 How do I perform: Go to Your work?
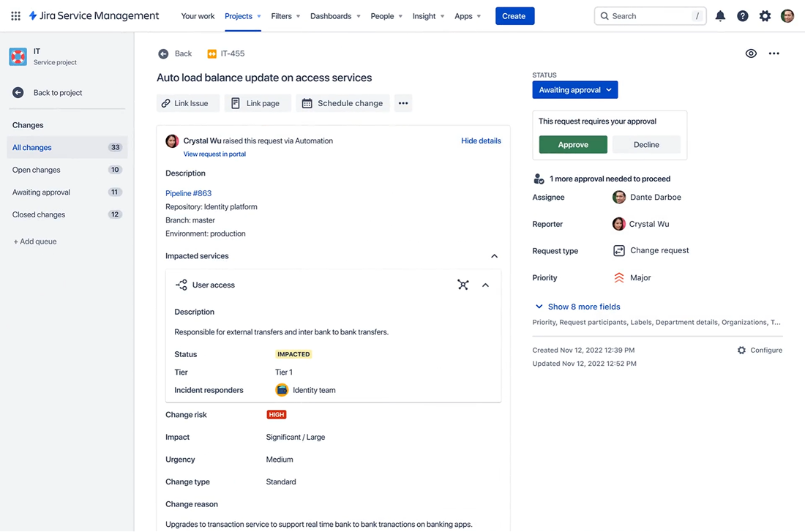click(198, 16)
